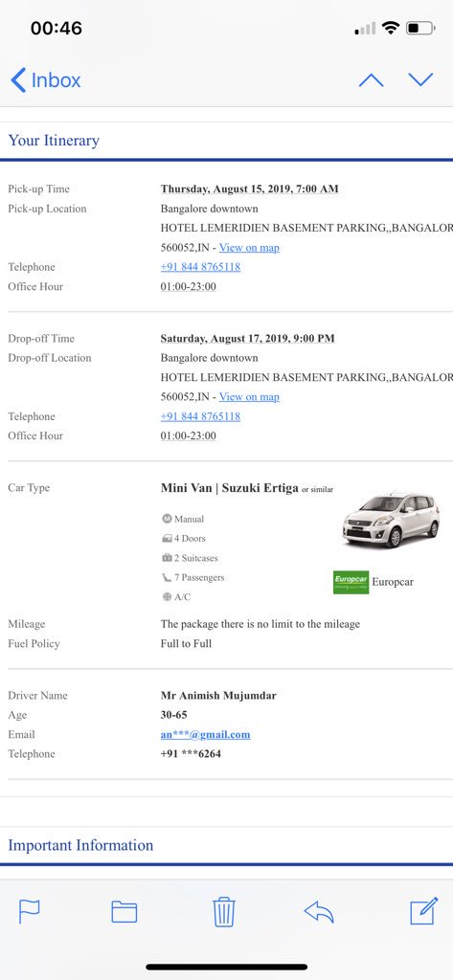
Task: Call pick-up telephone +91 844 8765118
Action: pyautogui.click(x=200, y=267)
